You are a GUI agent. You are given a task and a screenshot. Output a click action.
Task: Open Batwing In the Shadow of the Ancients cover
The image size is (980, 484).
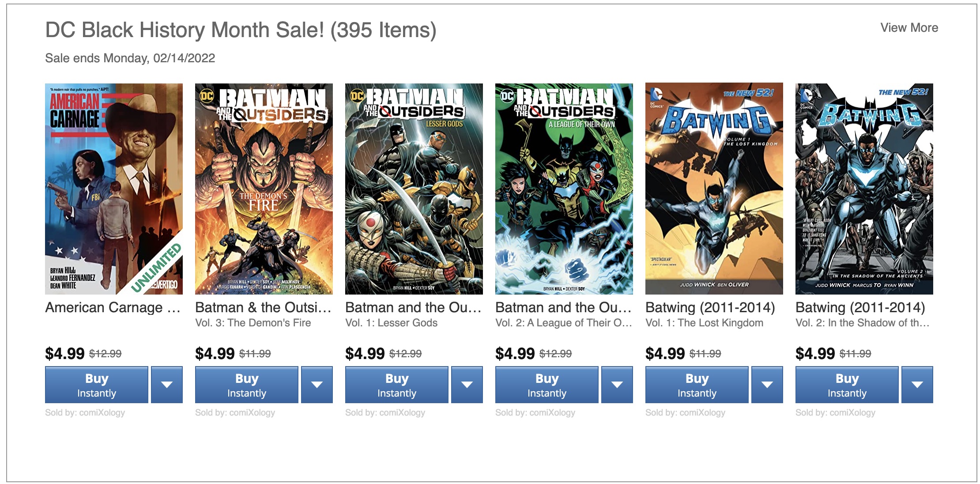pos(864,189)
